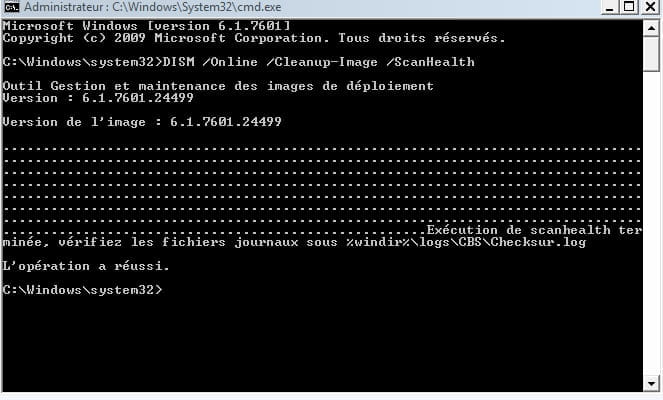Maximize the command prompt window
663x400 pixels.
[630, 7]
